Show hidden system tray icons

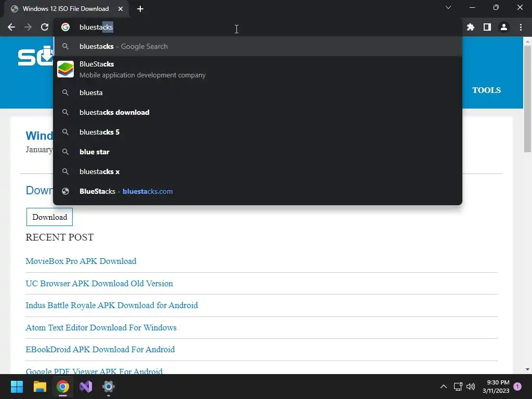point(444,387)
